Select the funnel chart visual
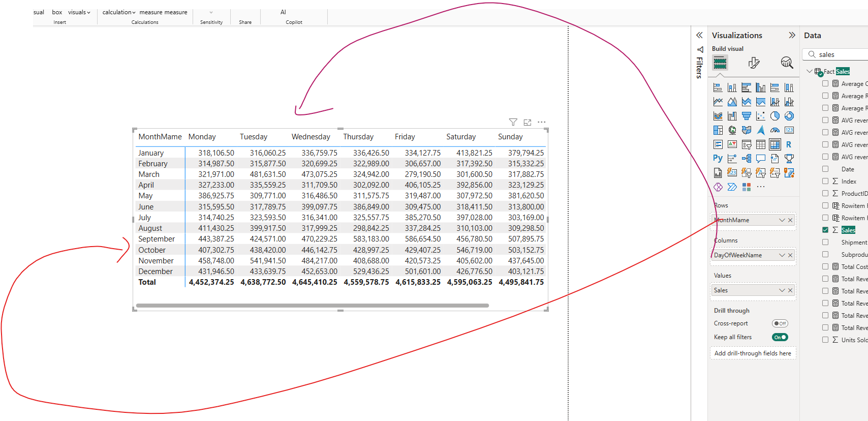868x421 pixels. coord(746,116)
